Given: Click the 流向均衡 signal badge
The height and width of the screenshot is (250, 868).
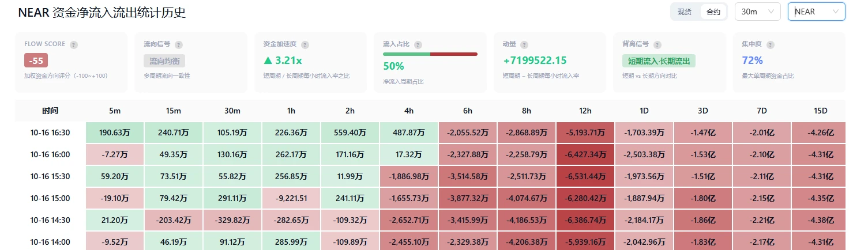Looking at the screenshot, I should point(164,60).
